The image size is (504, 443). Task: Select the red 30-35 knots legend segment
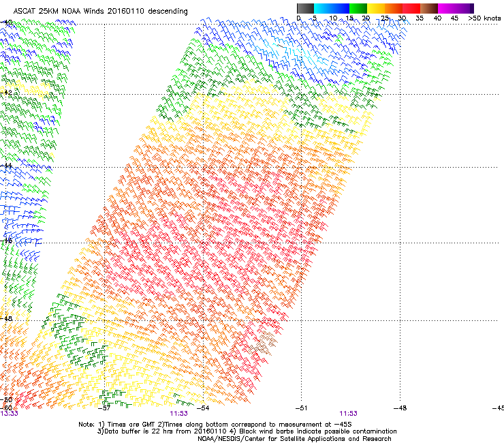pyautogui.click(x=411, y=8)
